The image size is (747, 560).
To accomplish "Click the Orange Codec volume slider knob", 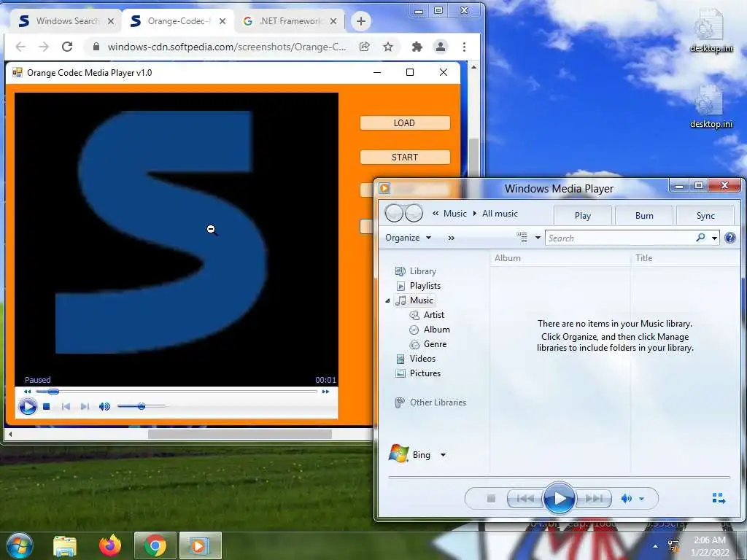I will click(141, 406).
